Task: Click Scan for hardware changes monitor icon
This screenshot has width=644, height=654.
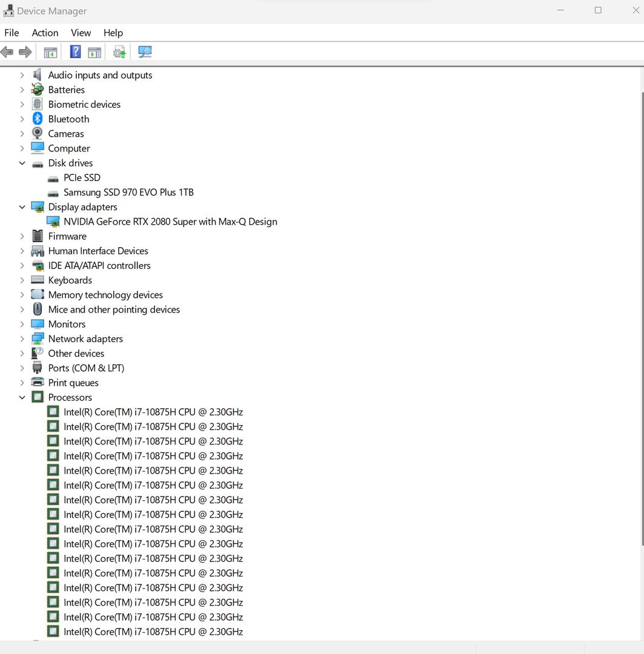Action: pyautogui.click(x=145, y=51)
